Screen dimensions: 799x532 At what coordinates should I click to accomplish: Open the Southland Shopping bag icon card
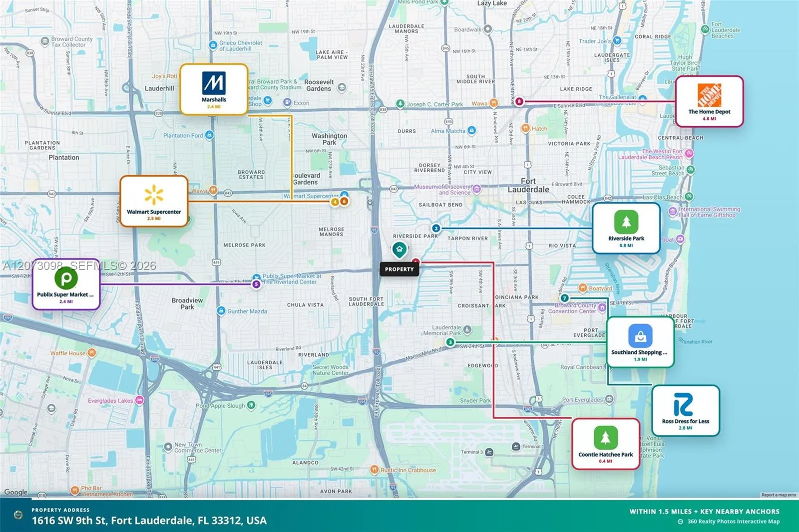coord(640,342)
